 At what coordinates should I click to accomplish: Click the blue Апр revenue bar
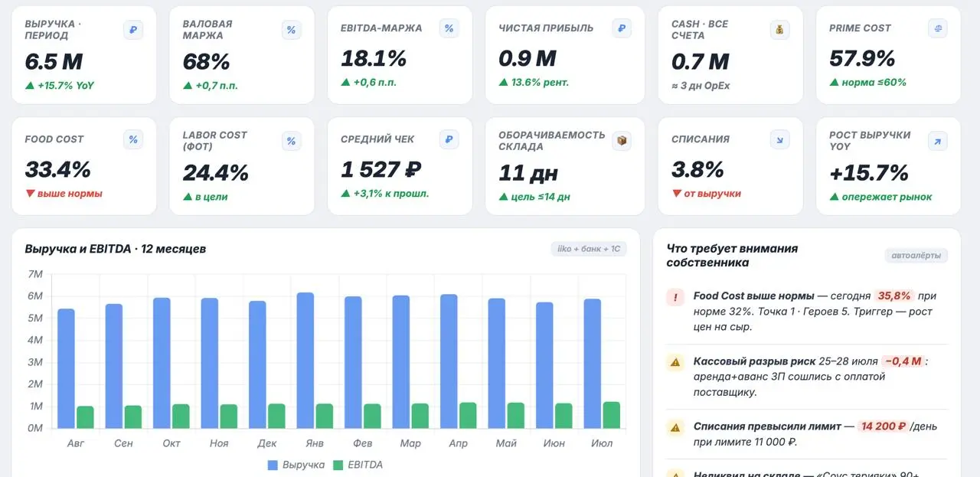[x=449, y=361]
